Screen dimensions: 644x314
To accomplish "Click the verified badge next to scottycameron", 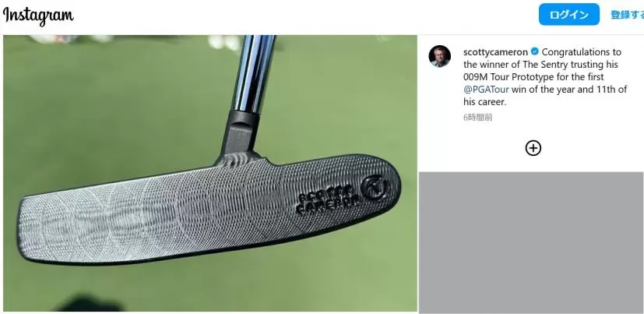I will pyautogui.click(x=535, y=51).
